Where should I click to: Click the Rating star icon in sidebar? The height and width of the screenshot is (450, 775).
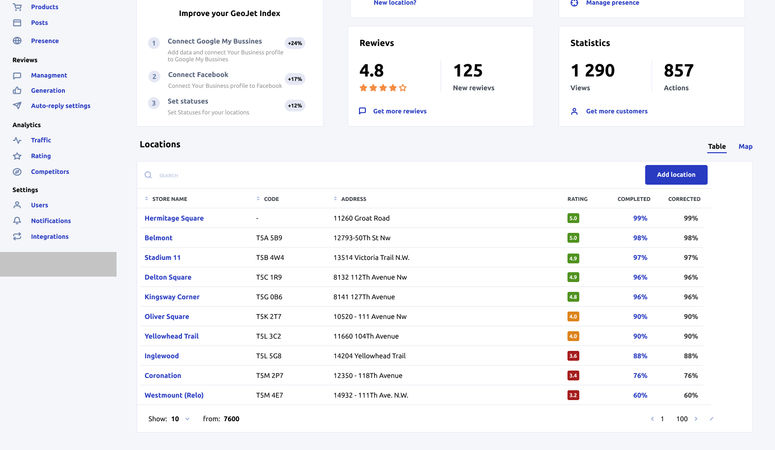[x=17, y=156]
